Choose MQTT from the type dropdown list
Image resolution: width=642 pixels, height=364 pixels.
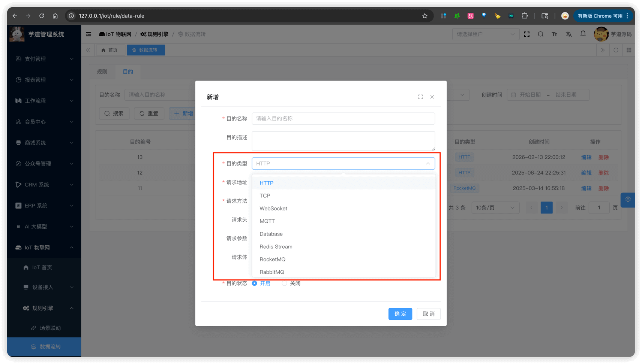267,221
